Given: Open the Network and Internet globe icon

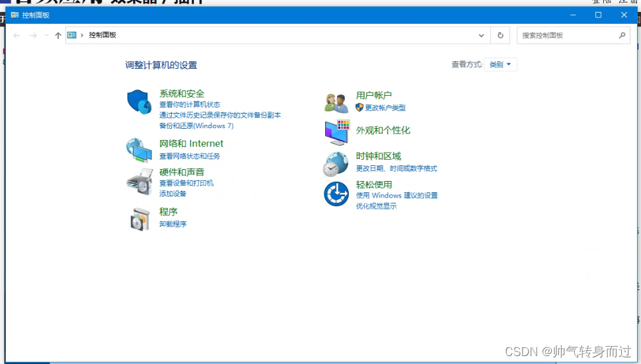Looking at the screenshot, I should click(x=139, y=150).
